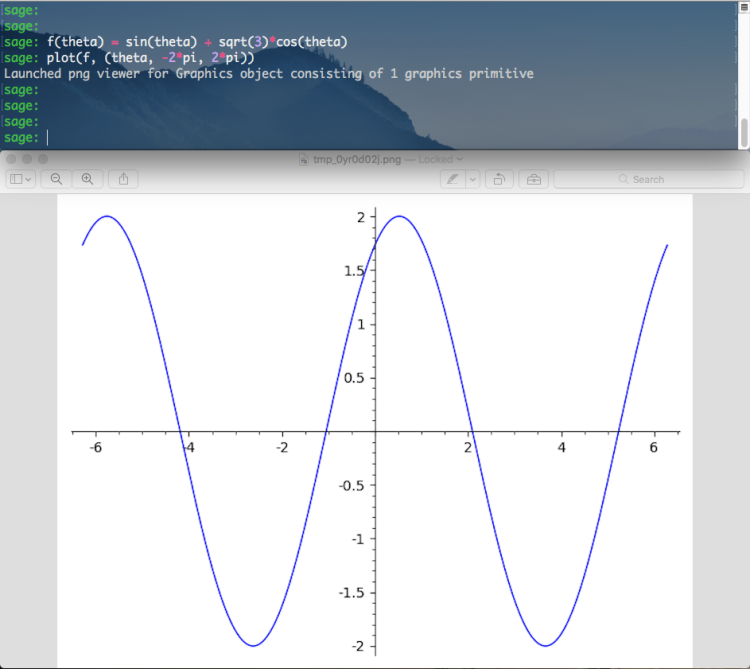Screen dimensions: 750x669
Task: Rotate the image using the rotate icon
Action: tap(500, 179)
